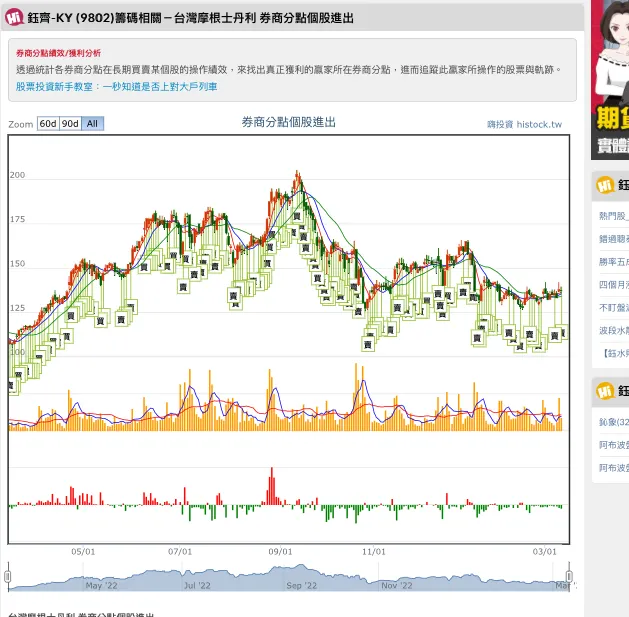The width and height of the screenshot is (629, 617).
Task: Click the pink Hi logo beside page title
Action: click(x=15, y=17)
